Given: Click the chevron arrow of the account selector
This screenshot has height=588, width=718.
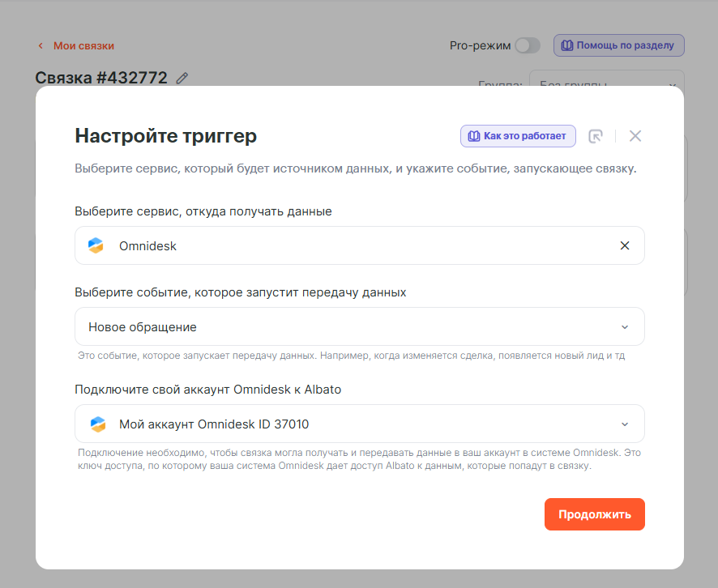Looking at the screenshot, I should [x=624, y=424].
